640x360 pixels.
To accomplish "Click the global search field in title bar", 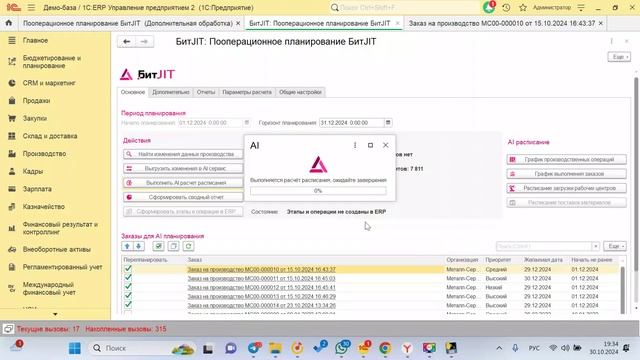I will [404, 7].
